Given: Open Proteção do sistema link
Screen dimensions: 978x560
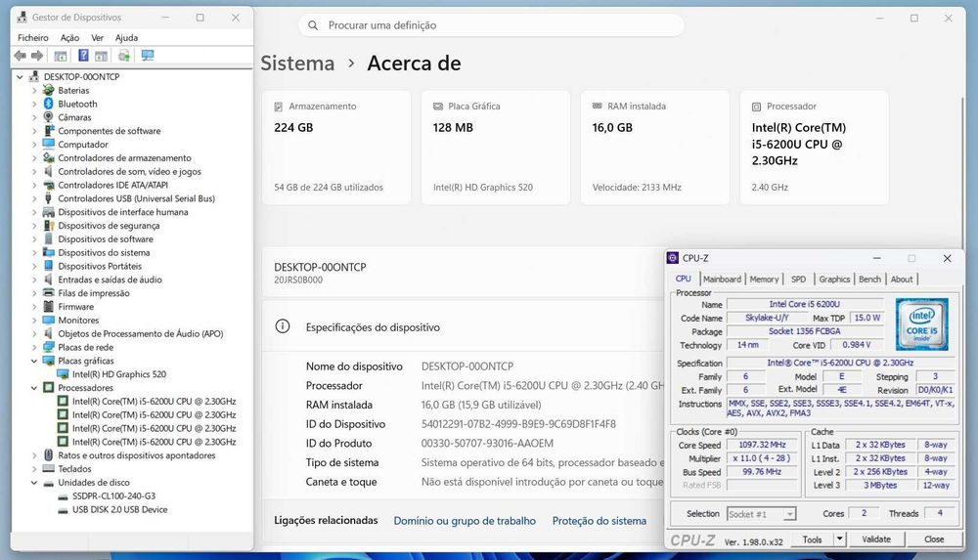Looking at the screenshot, I should pos(599,520).
